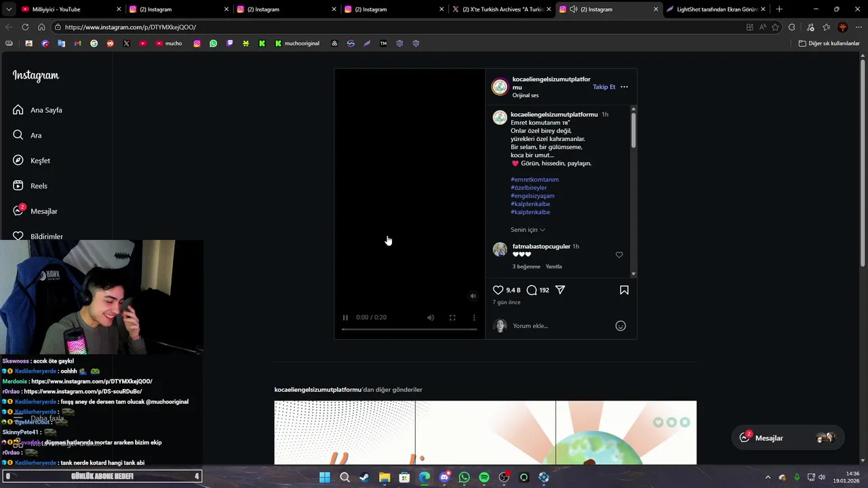Open the Gmail bookmark
Viewport: 868px width, 488px height.
tap(77, 43)
